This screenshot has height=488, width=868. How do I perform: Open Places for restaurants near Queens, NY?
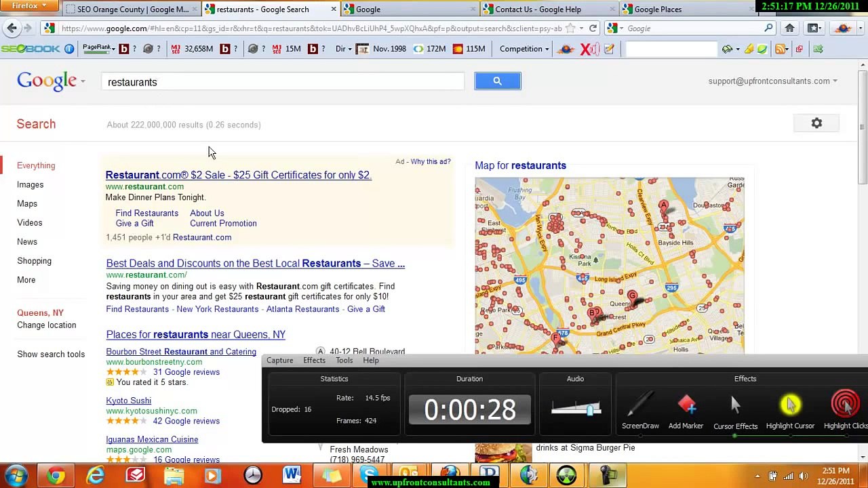195,334
